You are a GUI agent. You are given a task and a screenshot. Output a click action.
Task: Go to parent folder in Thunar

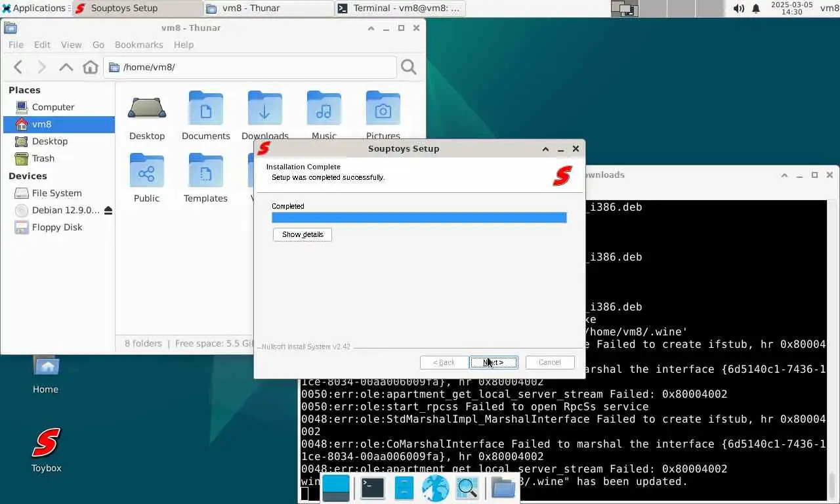point(66,67)
